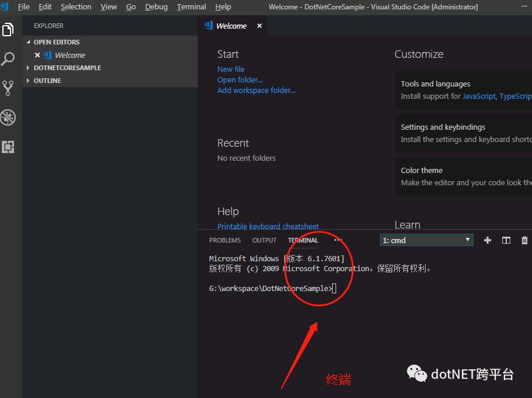Open the 1: cmd terminal dropdown
The image size is (532, 398).
(x=427, y=240)
